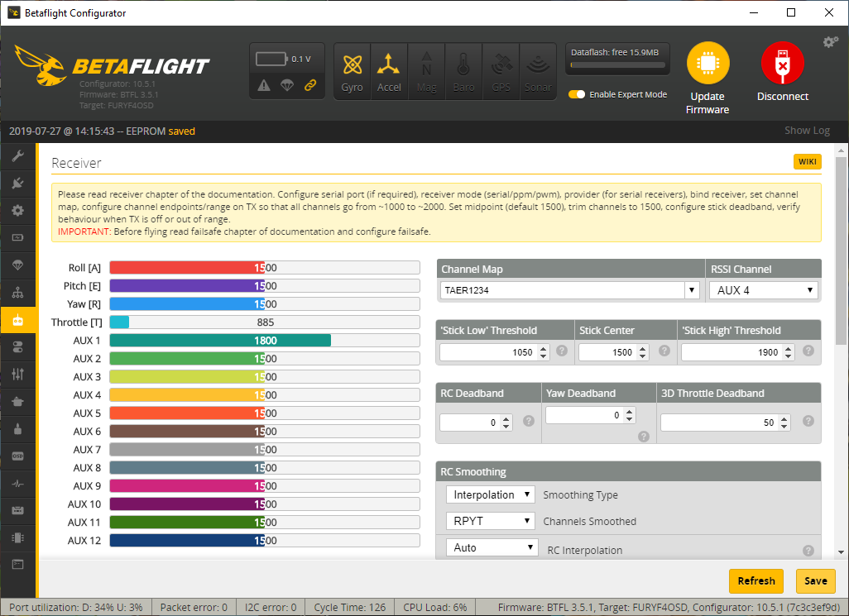Viewport: 849px width, 616px height.
Task: Open the RC Interpolation Auto dropdown
Action: click(x=492, y=547)
